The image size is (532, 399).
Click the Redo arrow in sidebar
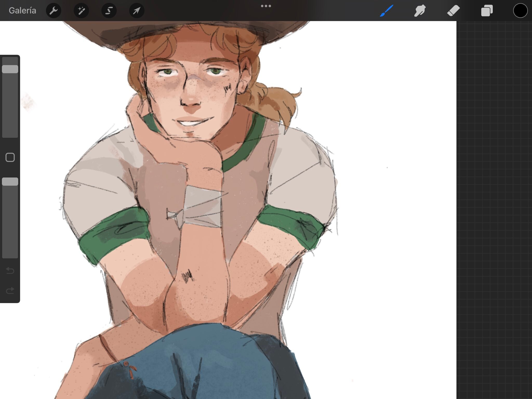click(10, 290)
